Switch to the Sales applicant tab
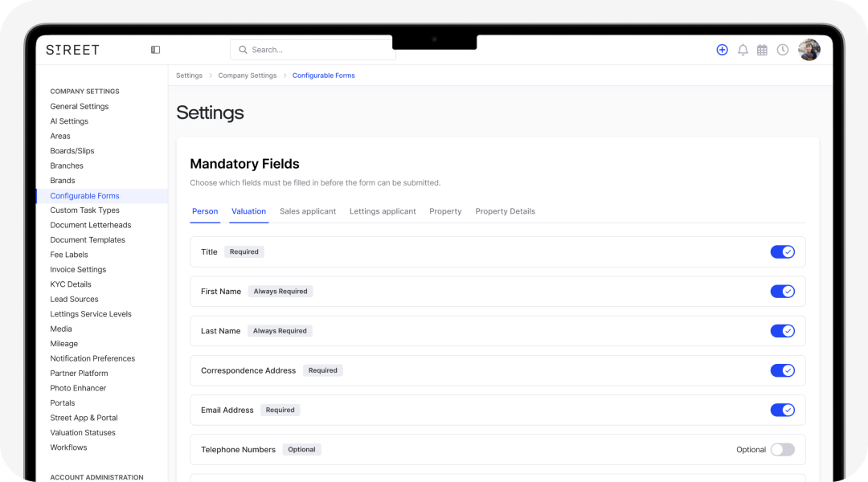868x482 pixels. [x=308, y=211]
